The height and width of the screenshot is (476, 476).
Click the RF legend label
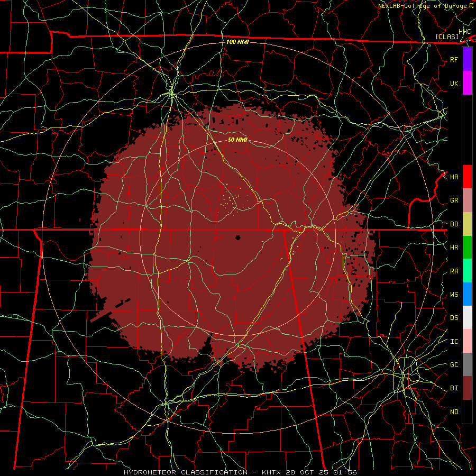click(x=454, y=59)
